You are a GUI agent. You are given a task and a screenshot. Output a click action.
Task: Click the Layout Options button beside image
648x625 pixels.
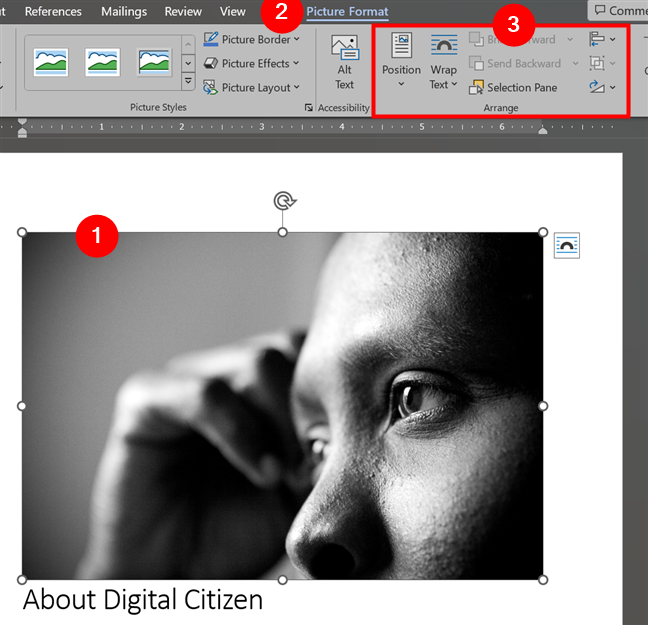pyautogui.click(x=567, y=245)
